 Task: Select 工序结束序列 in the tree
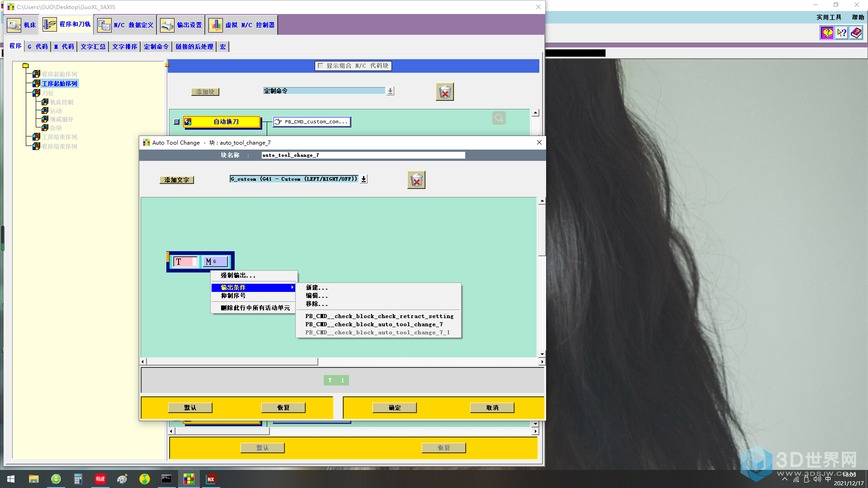click(60, 137)
